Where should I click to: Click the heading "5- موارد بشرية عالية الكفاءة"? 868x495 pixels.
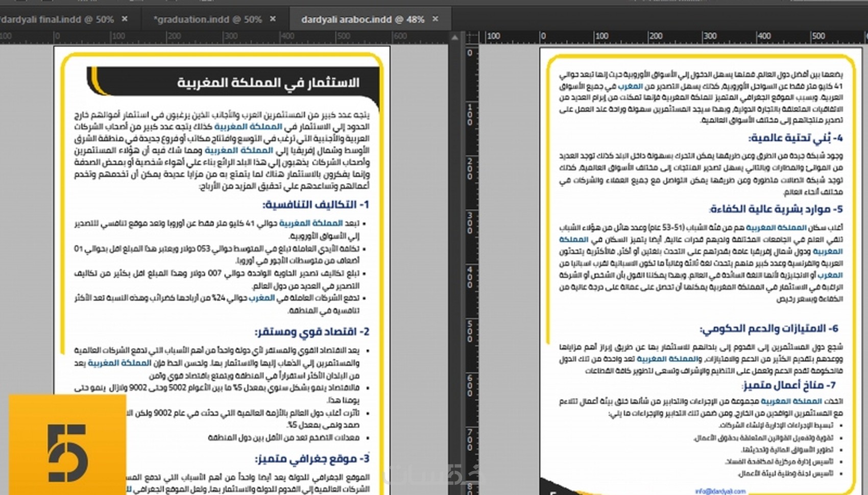776,209
